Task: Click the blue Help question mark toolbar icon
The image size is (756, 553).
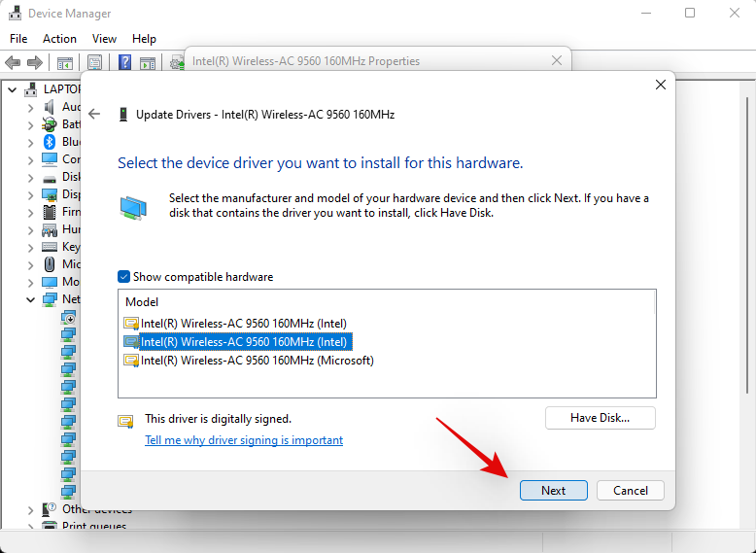Action: coord(125,62)
